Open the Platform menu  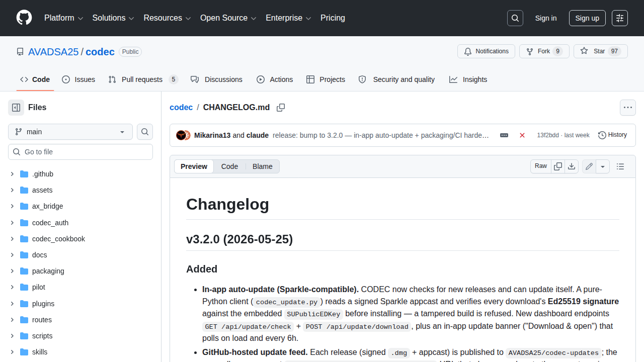coord(63,18)
